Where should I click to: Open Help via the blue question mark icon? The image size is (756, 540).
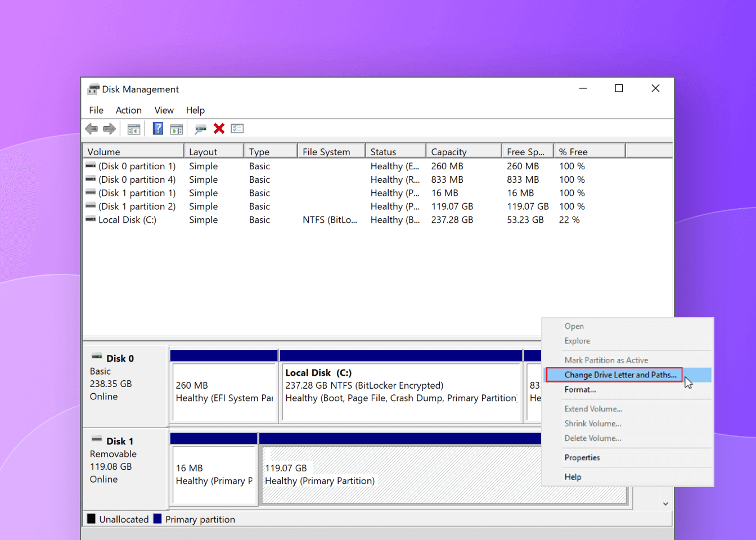pos(157,128)
